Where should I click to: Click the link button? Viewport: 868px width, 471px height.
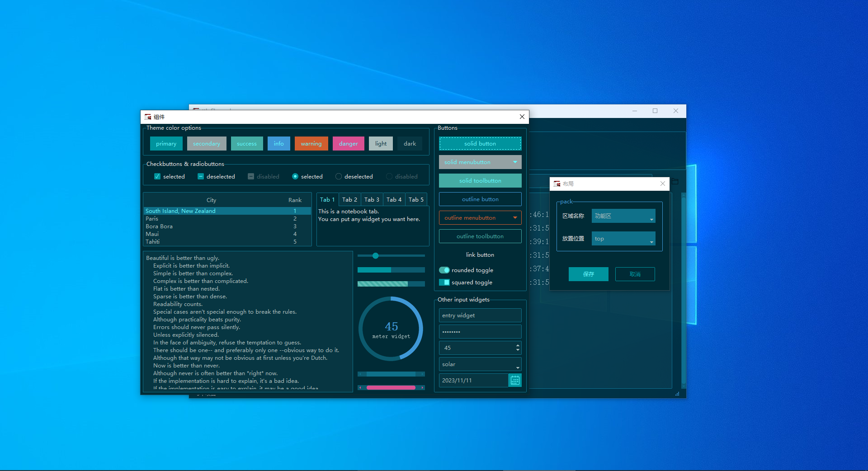480,254
